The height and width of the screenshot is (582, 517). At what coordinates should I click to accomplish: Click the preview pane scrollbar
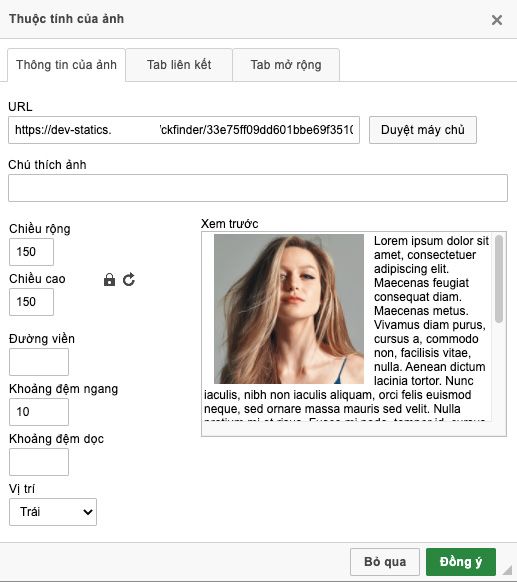click(499, 278)
